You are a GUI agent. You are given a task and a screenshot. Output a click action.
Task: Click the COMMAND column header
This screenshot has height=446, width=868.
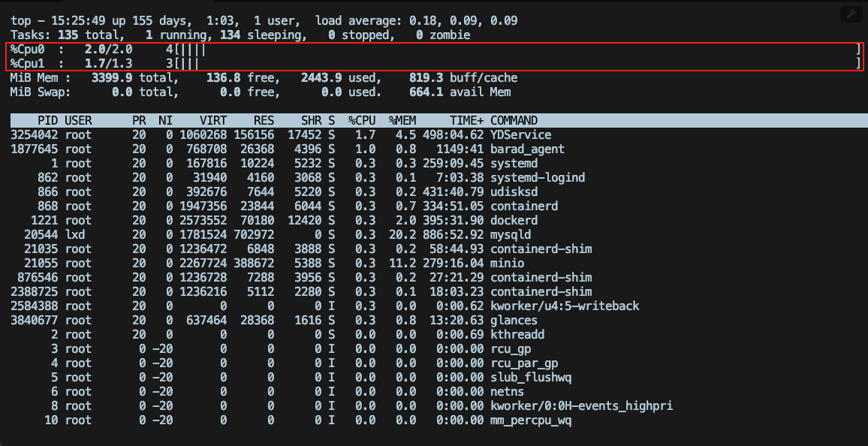pyautogui.click(x=514, y=120)
